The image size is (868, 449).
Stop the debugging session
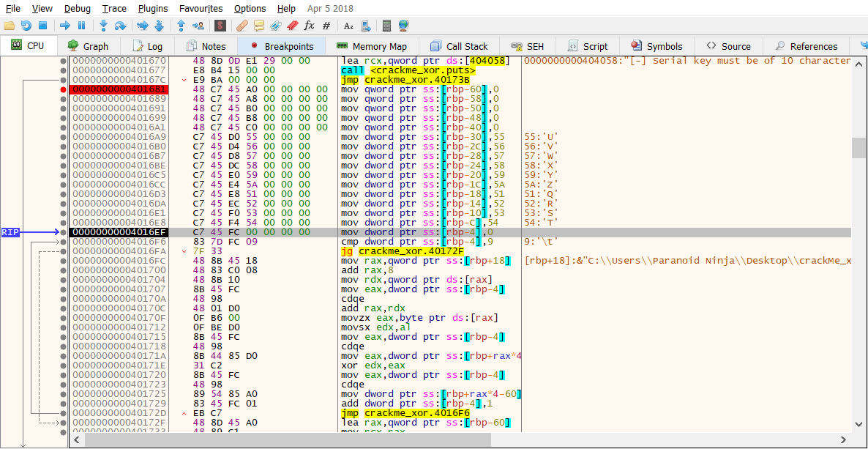click(42, 26)
